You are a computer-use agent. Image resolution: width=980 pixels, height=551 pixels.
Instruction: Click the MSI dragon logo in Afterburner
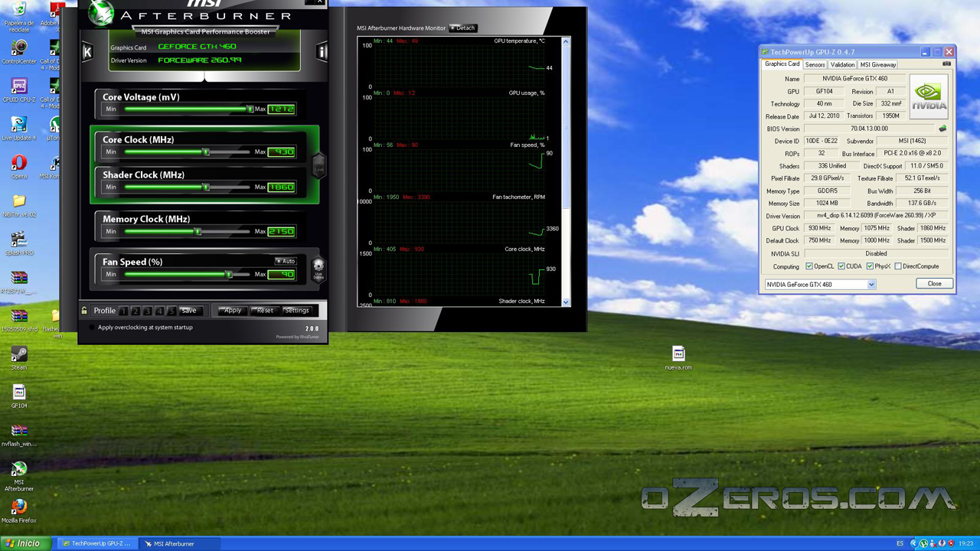point(100,13)
